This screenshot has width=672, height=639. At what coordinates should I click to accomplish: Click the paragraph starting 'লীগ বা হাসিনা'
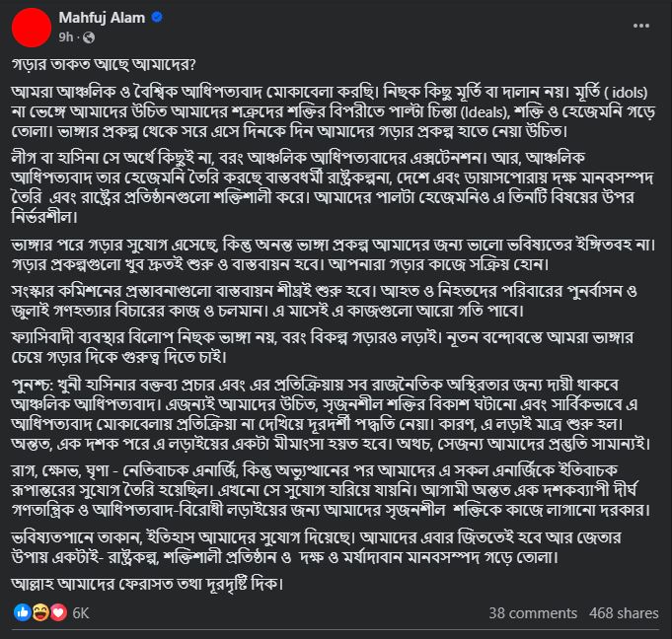coord(333,187)
